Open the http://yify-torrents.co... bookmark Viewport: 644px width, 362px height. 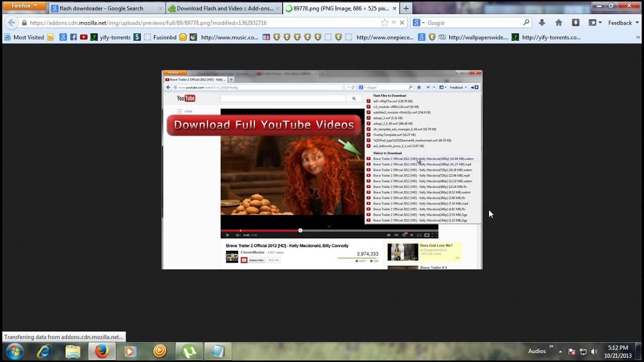pyautogui.click(x=546, y=37)
